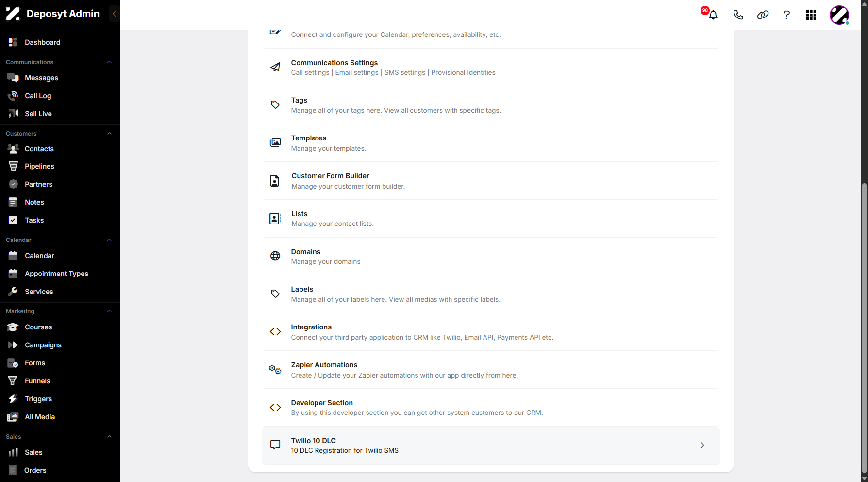Click the Zapier Automations gears icon
Image resolution: width=868 pixels, height=482 pixels.
pos(275,370)
